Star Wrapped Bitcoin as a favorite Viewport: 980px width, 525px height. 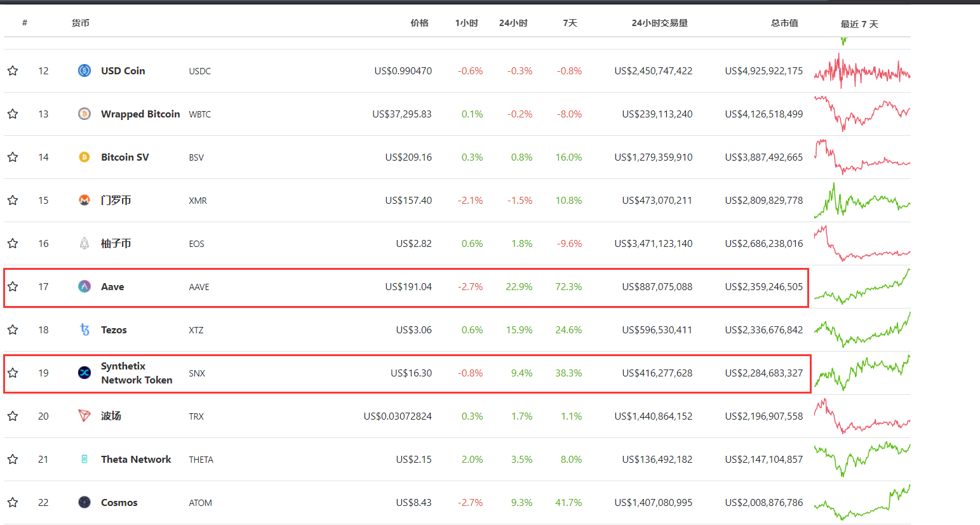13,114
